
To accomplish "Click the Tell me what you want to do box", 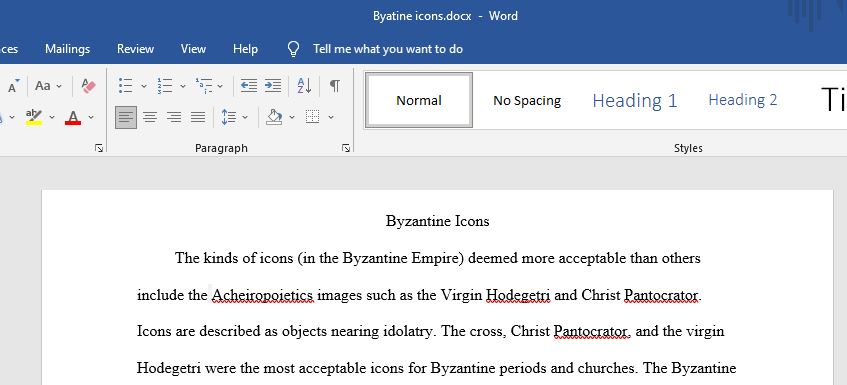I will pyautogui.click(x=388, y=49).
